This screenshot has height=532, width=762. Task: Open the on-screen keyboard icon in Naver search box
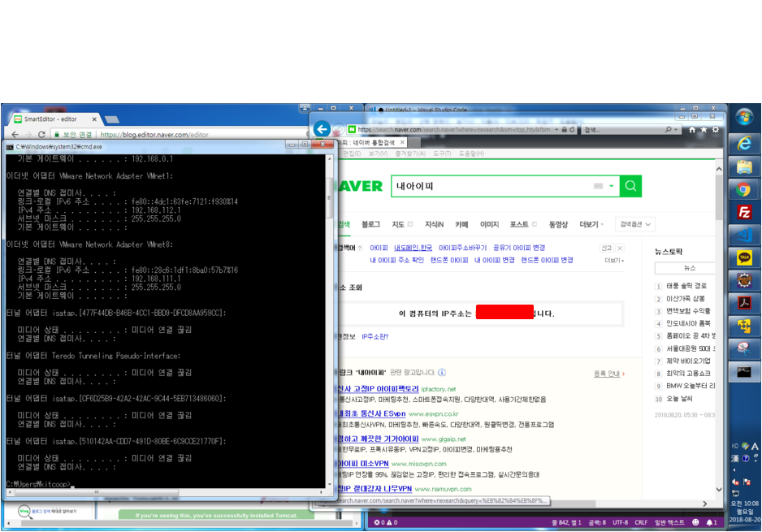[x=598, y=186]
